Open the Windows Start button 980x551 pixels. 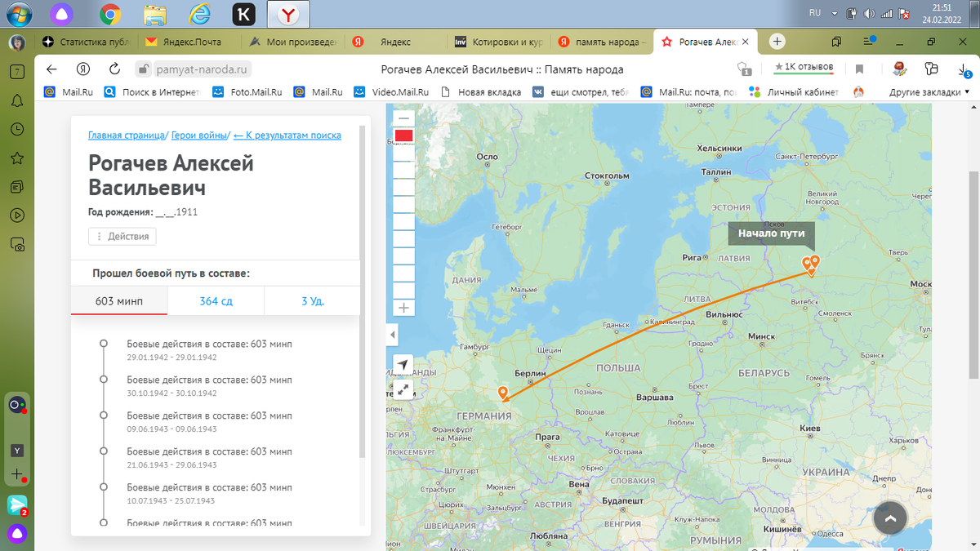tap(20, 14)
